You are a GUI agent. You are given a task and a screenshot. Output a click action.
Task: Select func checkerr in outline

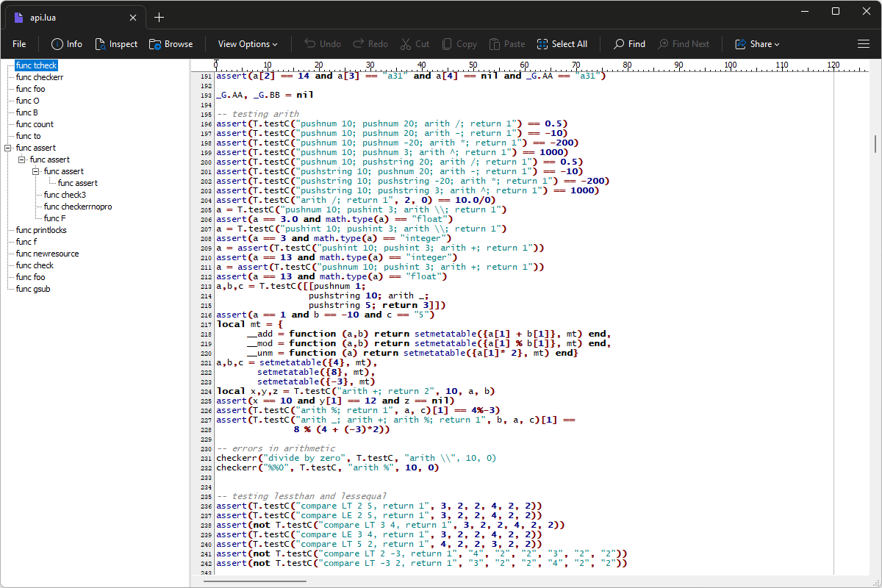pos(40,77)
